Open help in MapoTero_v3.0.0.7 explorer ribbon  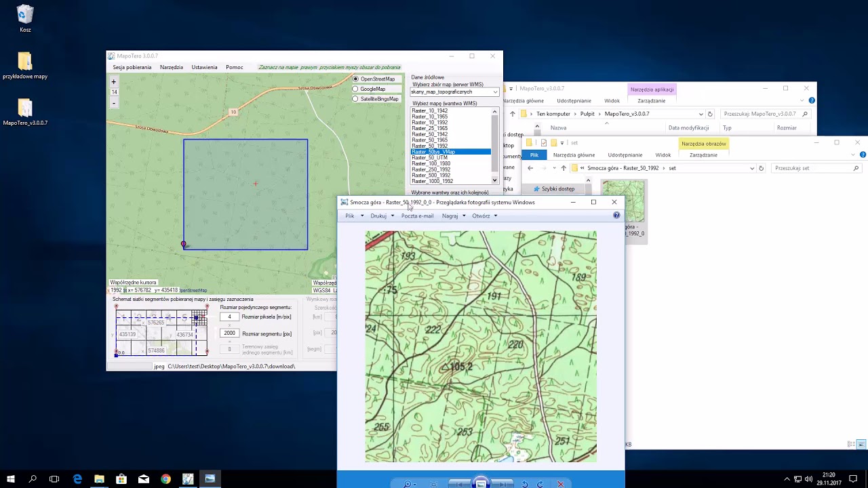812,100
